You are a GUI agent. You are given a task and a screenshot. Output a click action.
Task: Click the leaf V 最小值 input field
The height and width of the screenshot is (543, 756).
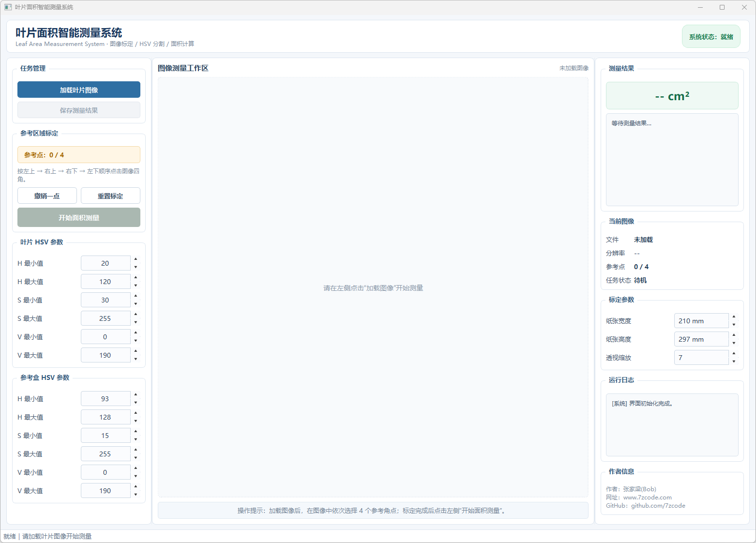(x=106, y=337)
